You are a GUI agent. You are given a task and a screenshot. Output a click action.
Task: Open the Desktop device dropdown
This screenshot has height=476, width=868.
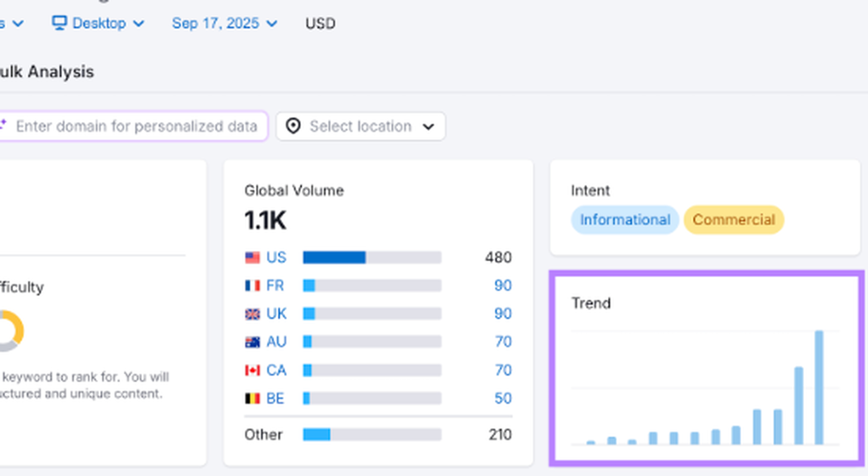click(99, 23)
